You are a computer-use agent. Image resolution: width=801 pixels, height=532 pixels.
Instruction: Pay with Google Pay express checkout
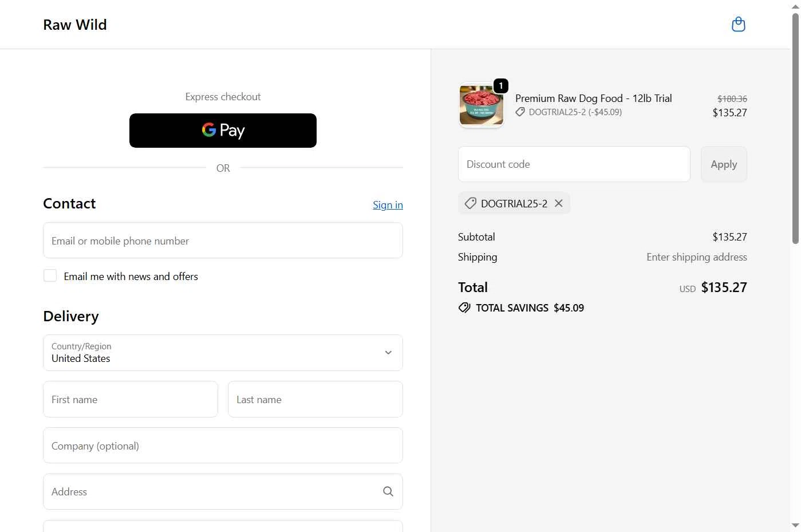point(223,131)
